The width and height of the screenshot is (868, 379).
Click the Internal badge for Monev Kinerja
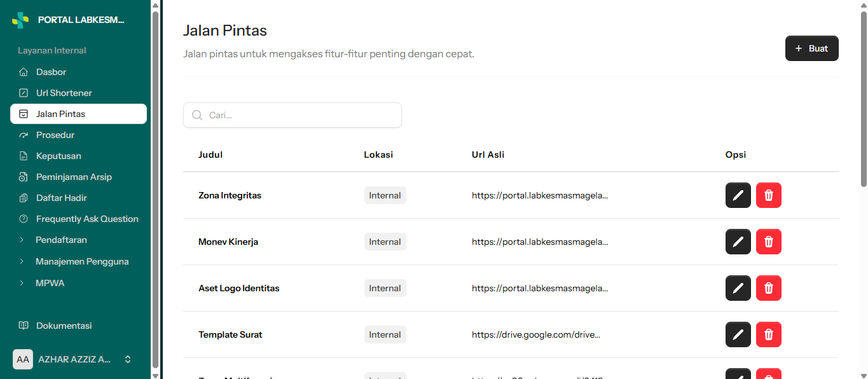pyautogui.click(x=385, y=242)
